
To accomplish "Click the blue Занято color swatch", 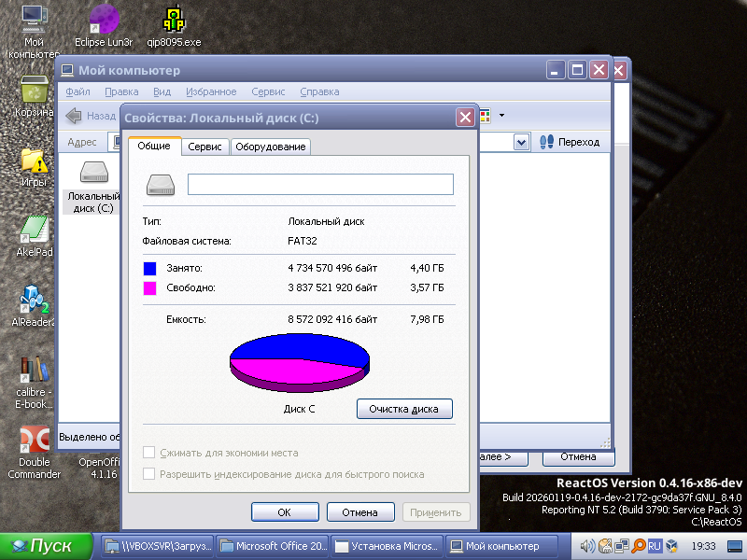I will click(x=150, y=269).
